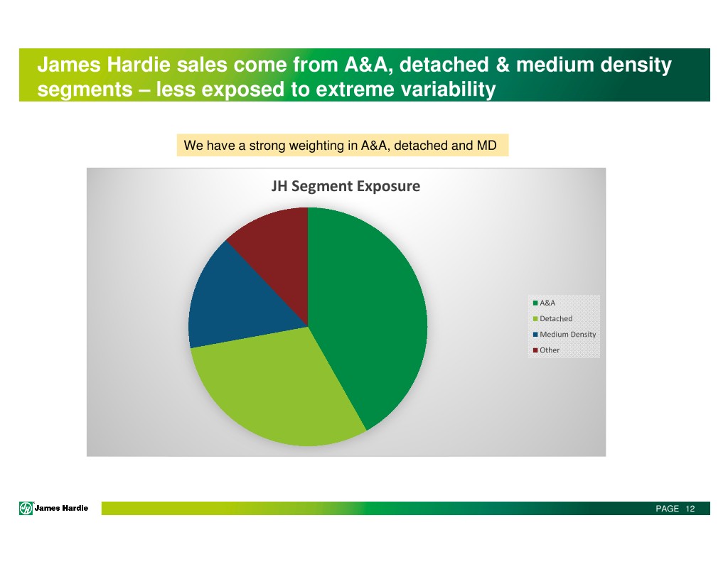Click the JH Segment Exposure chart title

(346, 187)
